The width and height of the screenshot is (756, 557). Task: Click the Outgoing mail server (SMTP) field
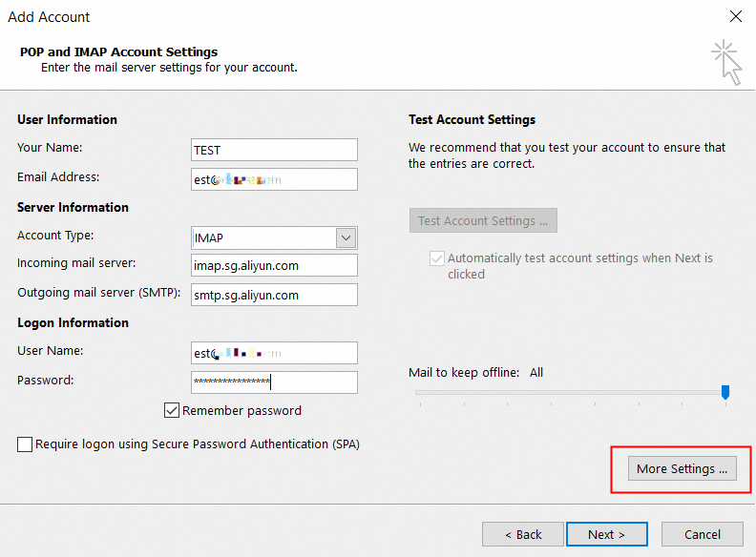(274, 295)
